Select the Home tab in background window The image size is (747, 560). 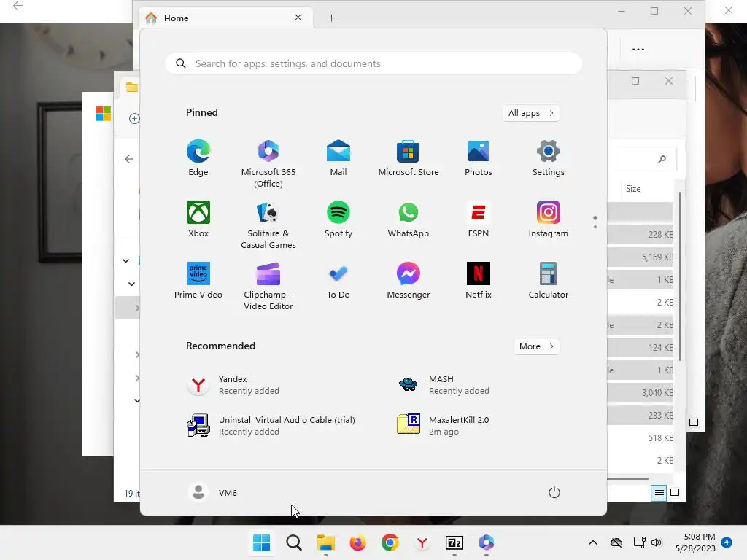pos(226,18)
